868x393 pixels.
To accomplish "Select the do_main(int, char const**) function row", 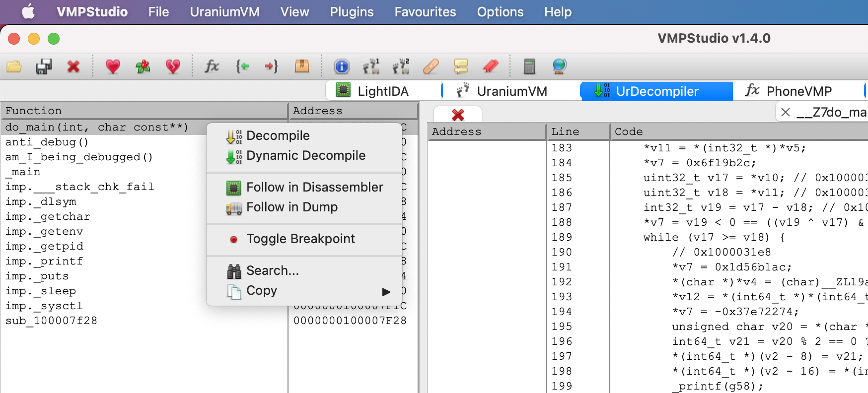I will click(x=97, y=127).
